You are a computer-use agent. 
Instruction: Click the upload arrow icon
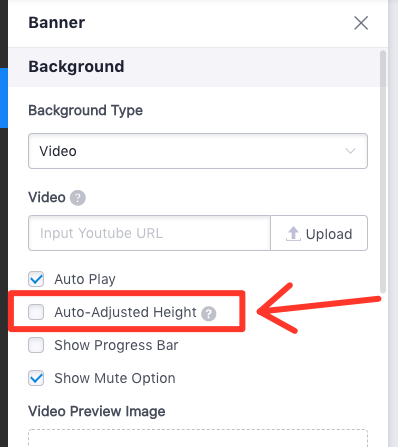[293, 234]
